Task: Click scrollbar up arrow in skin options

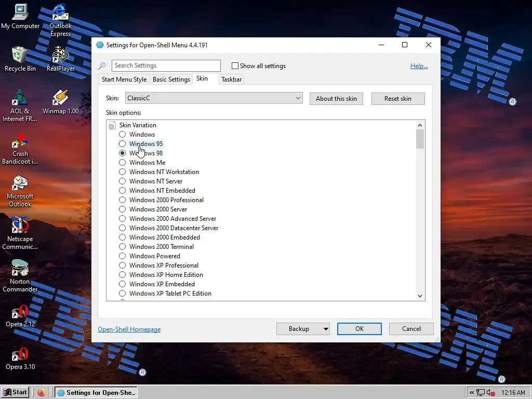Action: pos(420,125)
